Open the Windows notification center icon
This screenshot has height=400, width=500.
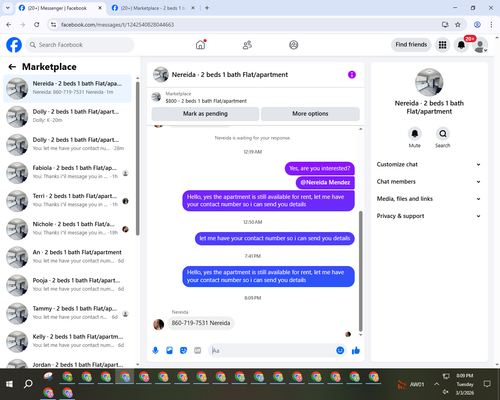tap(487, 384)
